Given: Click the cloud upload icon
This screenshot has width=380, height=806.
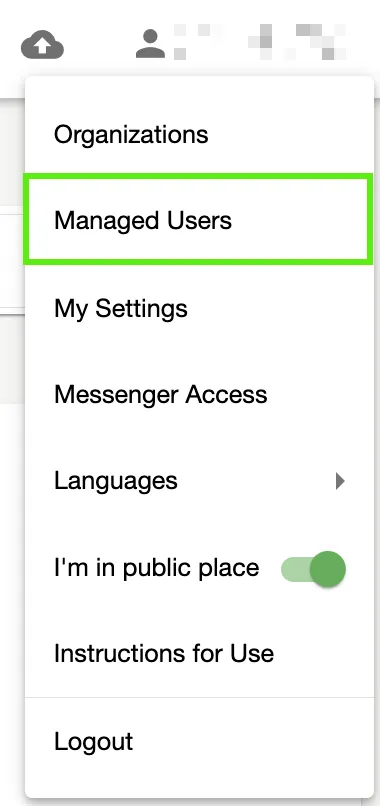Looking at the screenshot, I should [42, 44].
